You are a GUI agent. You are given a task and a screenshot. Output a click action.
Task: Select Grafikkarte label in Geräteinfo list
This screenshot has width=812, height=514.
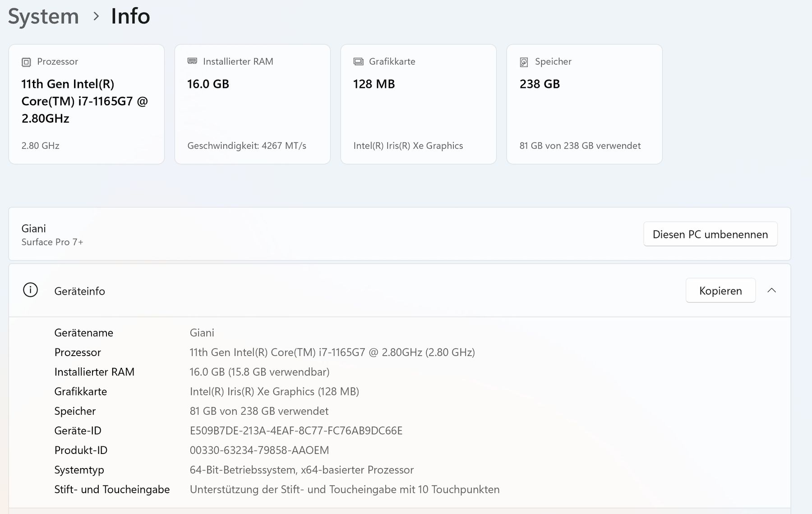(80, 392)
